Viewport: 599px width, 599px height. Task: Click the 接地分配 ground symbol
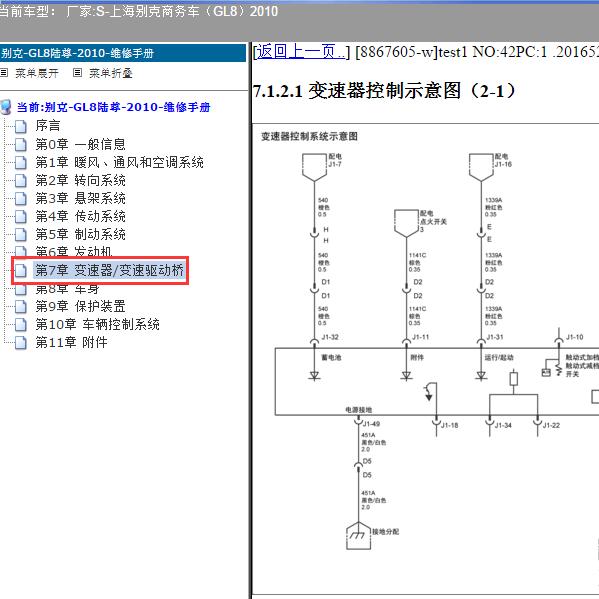coord(358,536)
